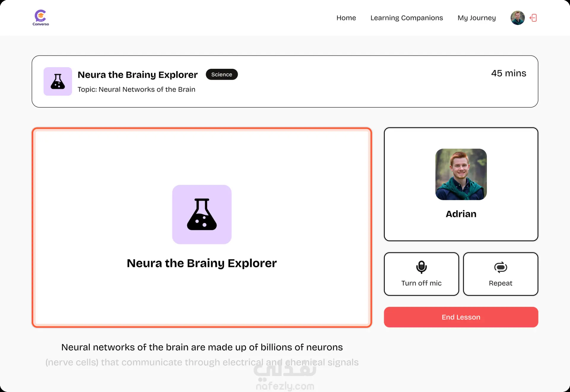Click the current transcript line about neurons
Image resolution: width=570 pixels, height=392 pixels.
tap(202, 347)
